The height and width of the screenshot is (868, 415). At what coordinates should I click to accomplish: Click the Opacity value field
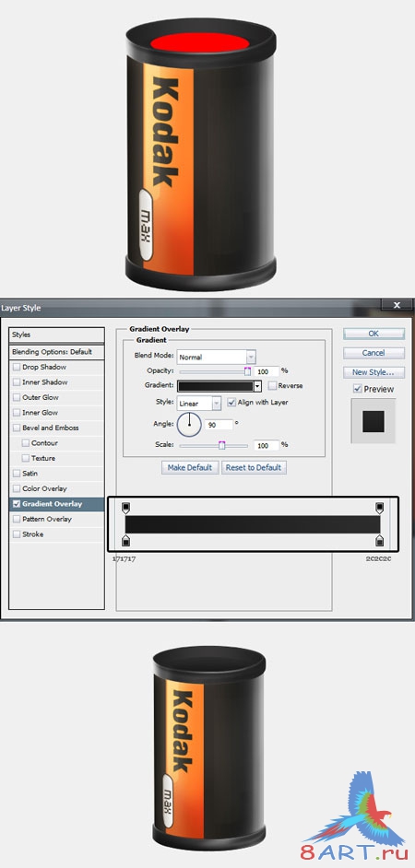(x=267, y=371)
